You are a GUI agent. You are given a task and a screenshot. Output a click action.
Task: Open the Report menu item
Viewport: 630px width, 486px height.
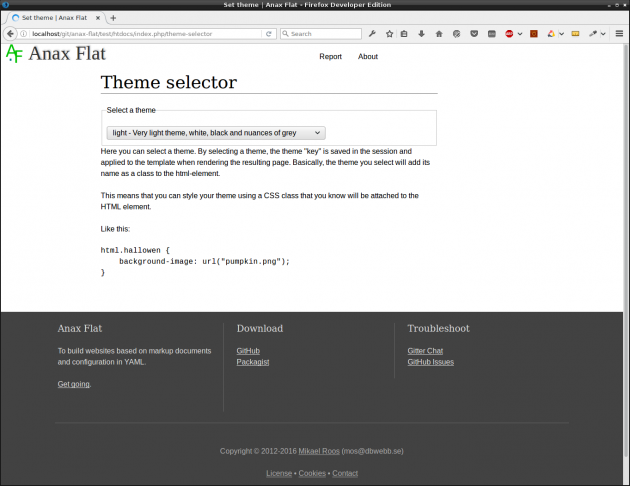point(330,57)
